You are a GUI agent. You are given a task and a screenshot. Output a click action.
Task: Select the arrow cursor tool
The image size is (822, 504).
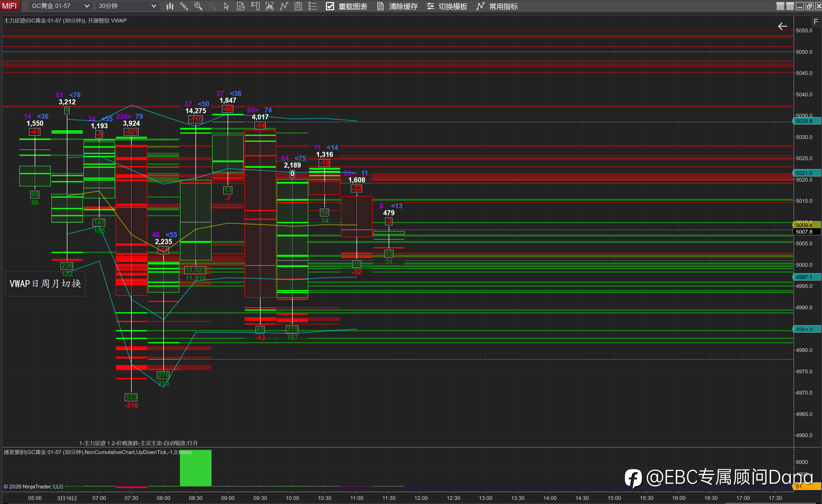(227, 6)
